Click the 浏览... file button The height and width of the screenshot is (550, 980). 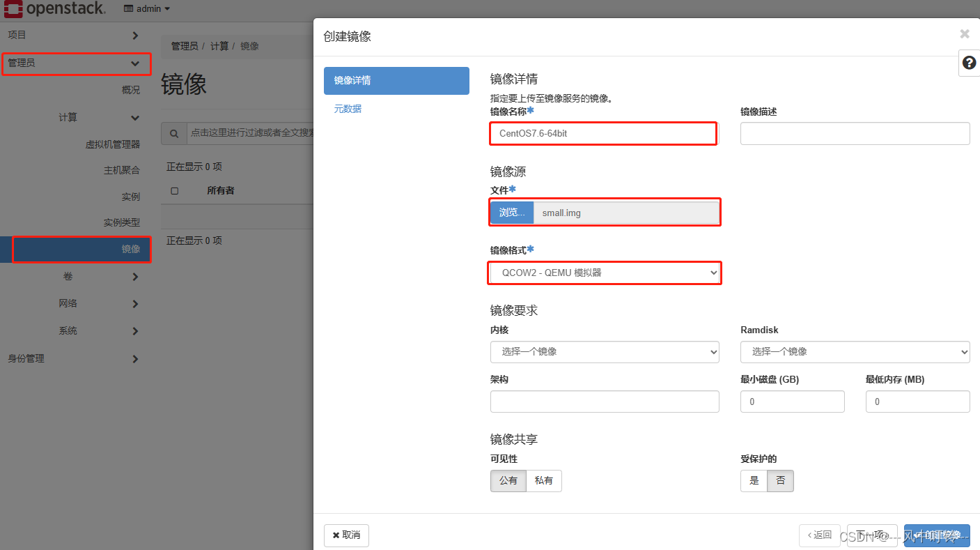pyautogui.click(x=512, y=213)
